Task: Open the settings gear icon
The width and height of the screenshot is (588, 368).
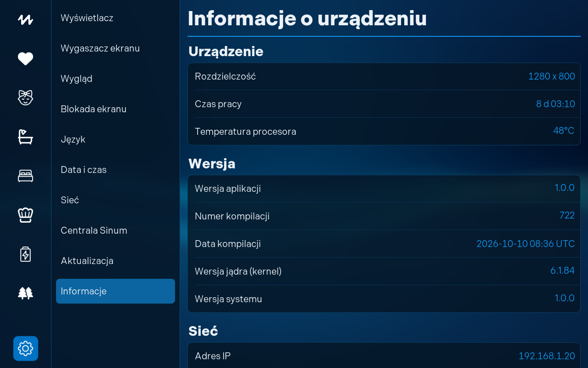Action: (x=26, y=349)
